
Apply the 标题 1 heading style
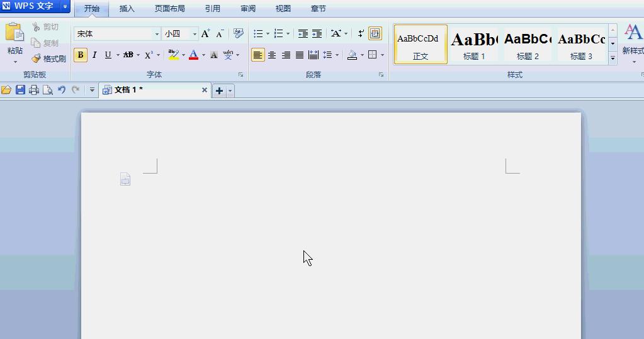[475, 44]
